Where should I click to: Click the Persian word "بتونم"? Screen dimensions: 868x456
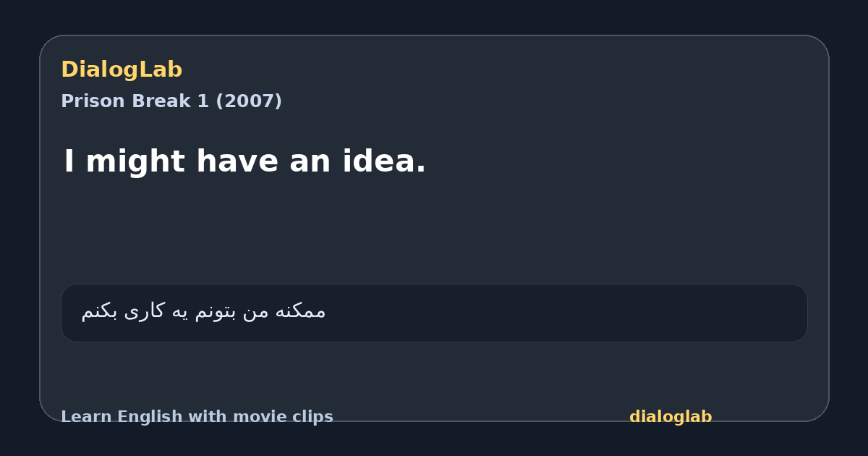(x=217, y=312)
